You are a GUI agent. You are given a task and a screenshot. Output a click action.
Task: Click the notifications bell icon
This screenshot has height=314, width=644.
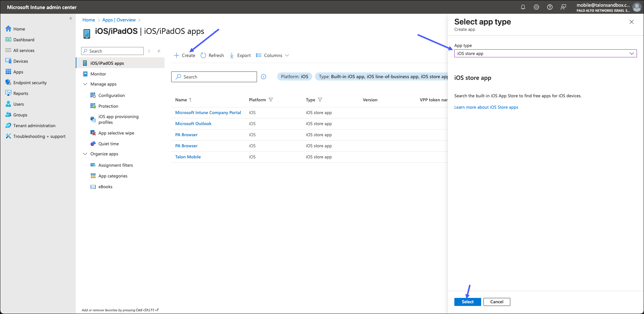click(523, 7)
